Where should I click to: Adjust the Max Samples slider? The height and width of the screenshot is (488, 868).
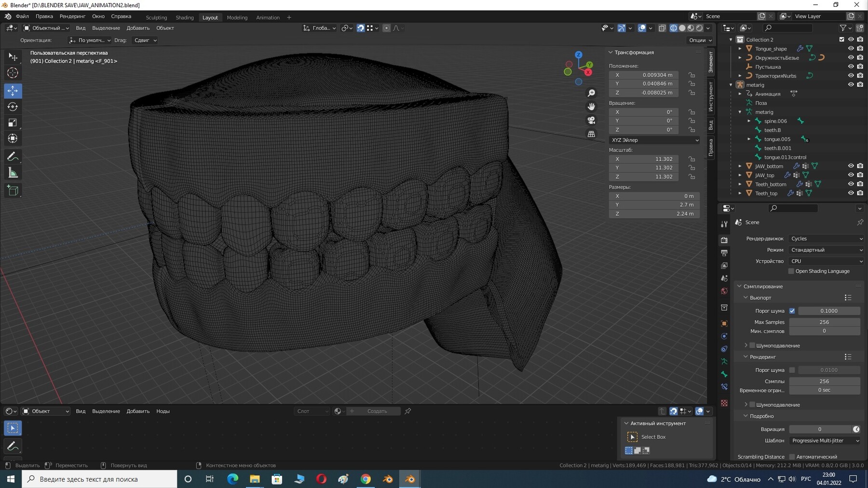(x=825, y=322)
